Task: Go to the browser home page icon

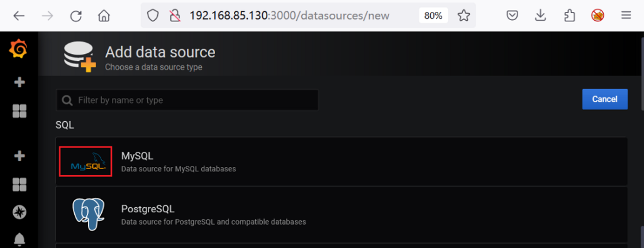Action: point(104,16)
